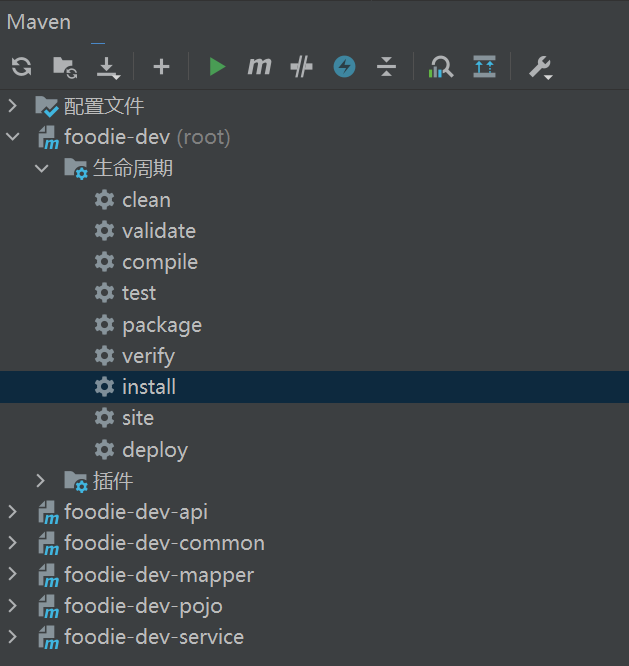Image resolution: width=629 pixels, height=666 pixels.
Task: Toggle Skip Tests mode lightning icon
Action: (x=344, y=67)
